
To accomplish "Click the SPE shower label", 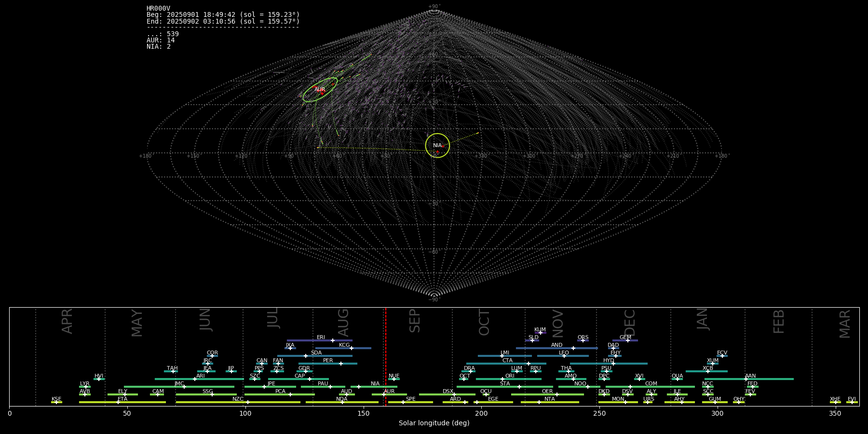I will [x=410, y=399].
